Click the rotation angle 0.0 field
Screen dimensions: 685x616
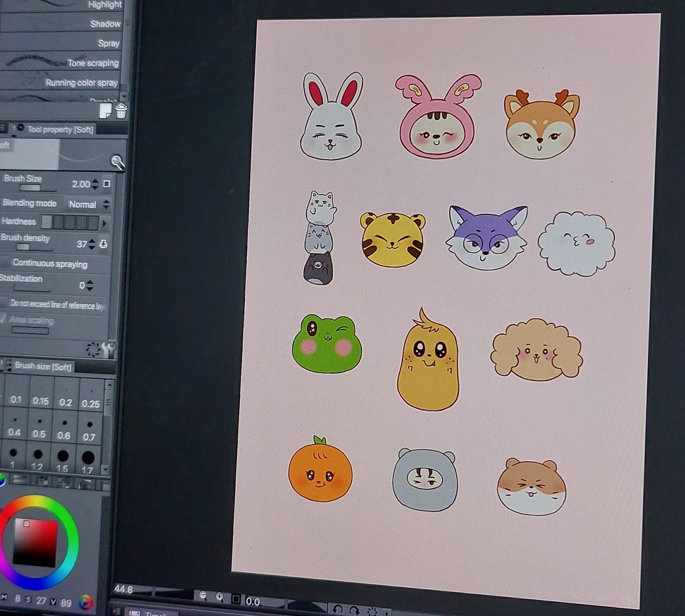(x=254, y=601)
